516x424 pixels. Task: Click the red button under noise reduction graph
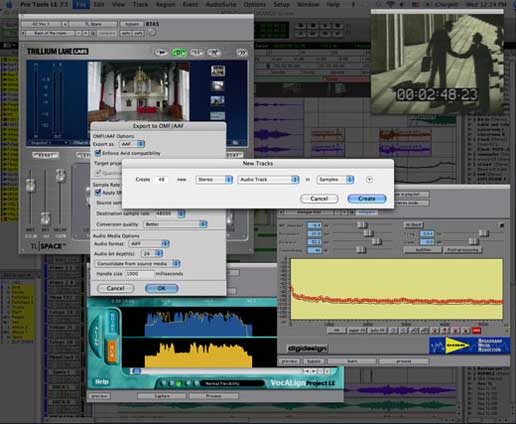pos(476,330)
